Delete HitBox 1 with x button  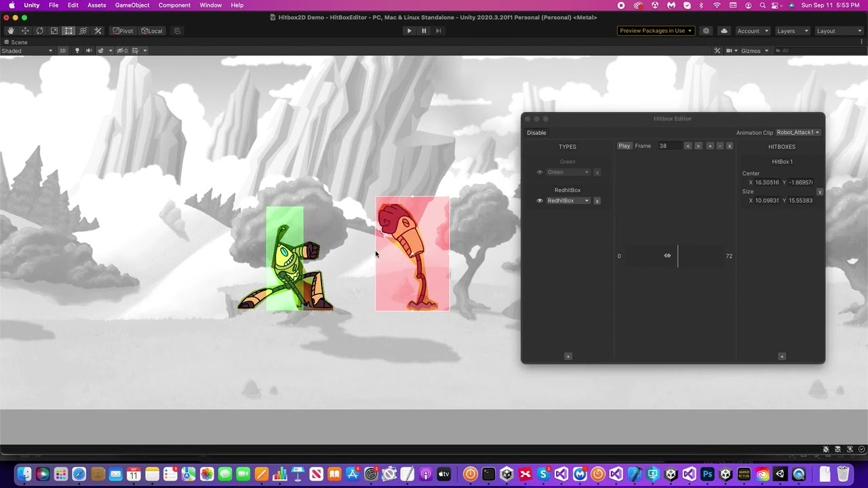[819, 192]
